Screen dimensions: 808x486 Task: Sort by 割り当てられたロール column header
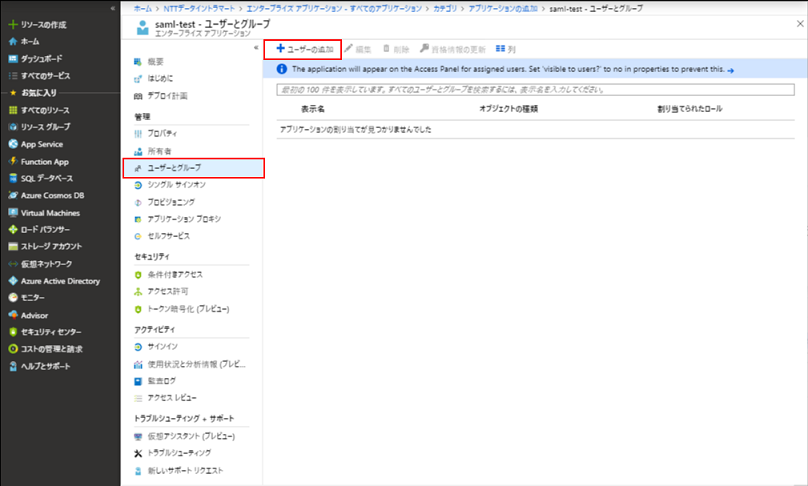[689, 109]
